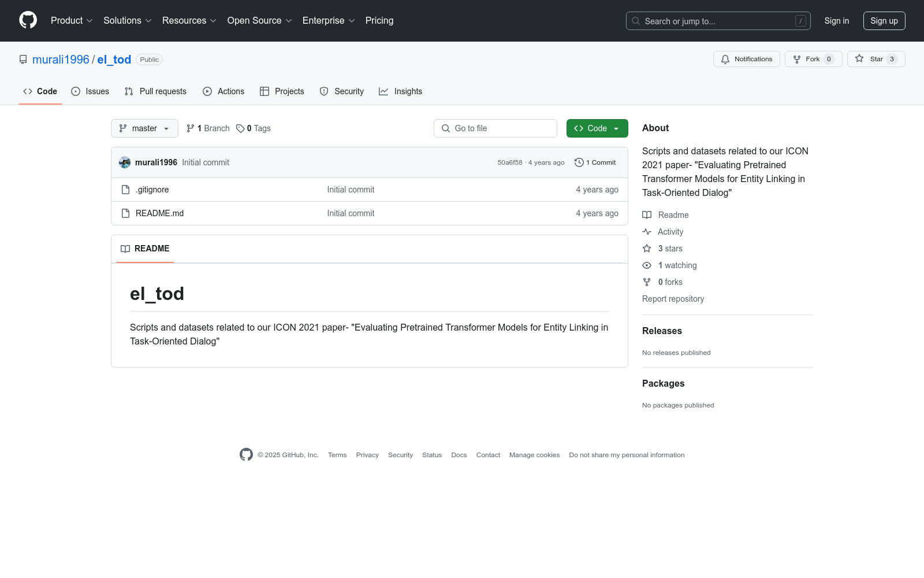
Task: Open the GitHub logo homepage link
Action: point(28,20)
